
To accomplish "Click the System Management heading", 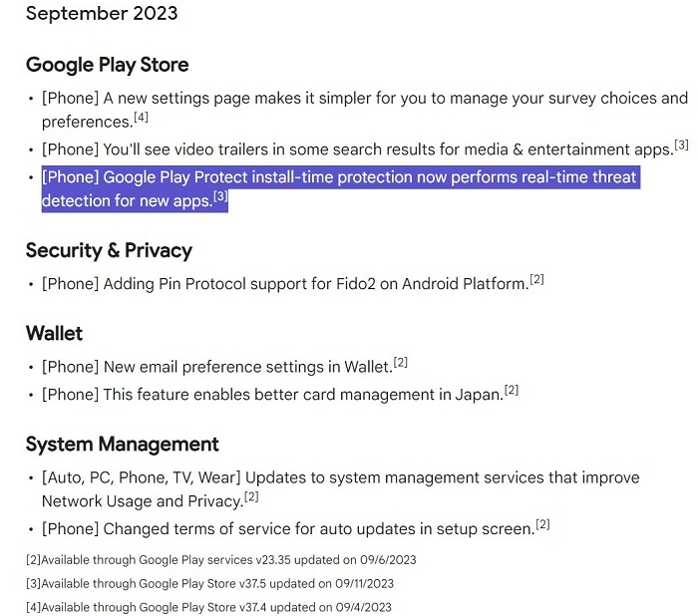I will [x=122, y=445].
